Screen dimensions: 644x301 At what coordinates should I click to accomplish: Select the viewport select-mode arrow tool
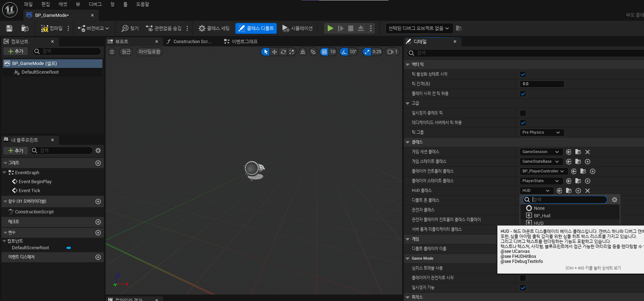click(x=266, y=52)
